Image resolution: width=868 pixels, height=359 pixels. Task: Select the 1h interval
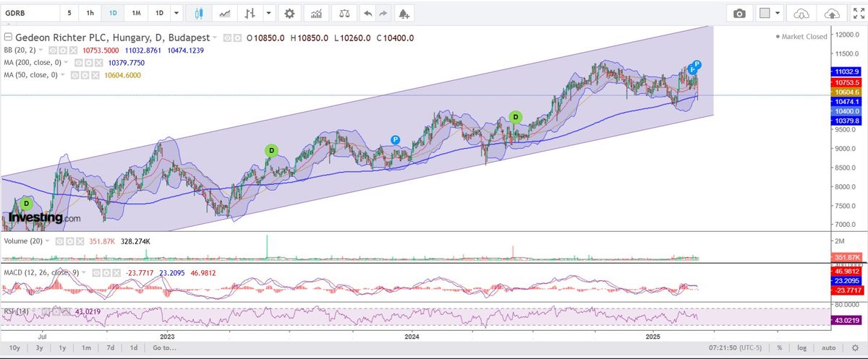pyautogui.click(x=90, y=14)
